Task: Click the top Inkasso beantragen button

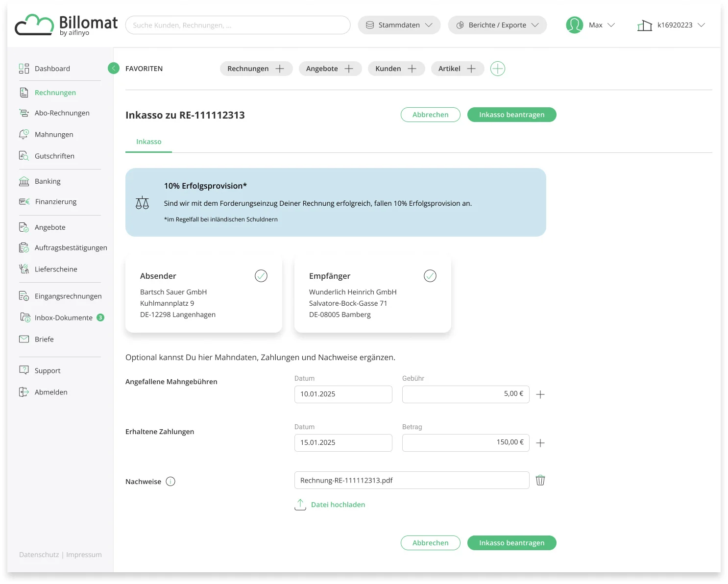Action: (x=512, y=115)
